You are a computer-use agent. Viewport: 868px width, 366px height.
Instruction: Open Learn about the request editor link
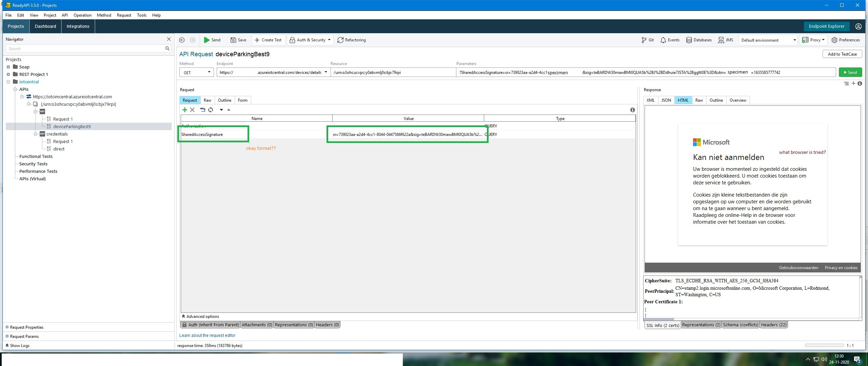click(207, 335)
